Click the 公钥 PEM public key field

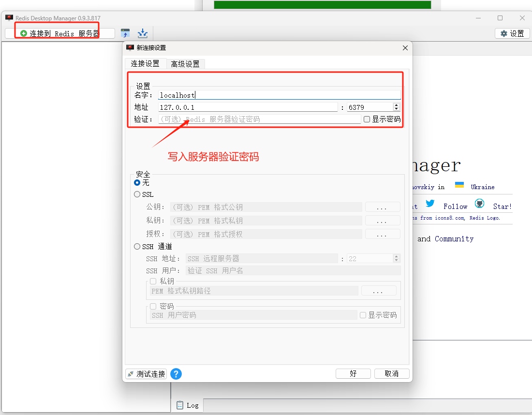point(266,207)
